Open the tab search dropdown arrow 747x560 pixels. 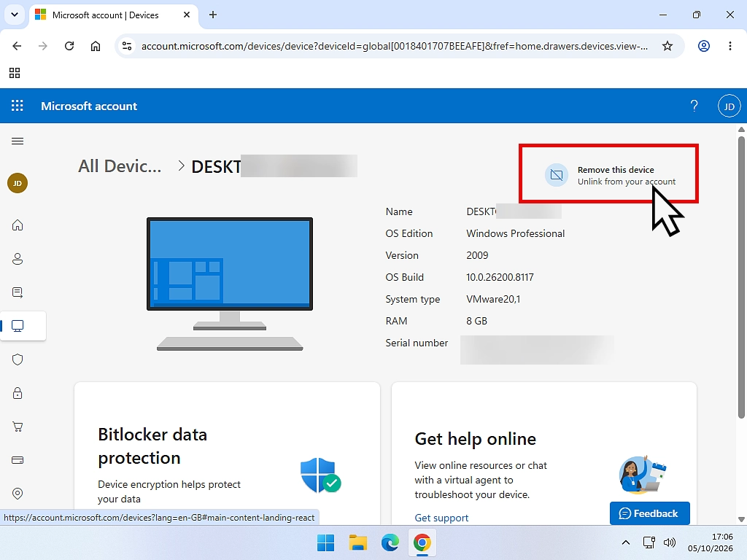tap(15, 15)
